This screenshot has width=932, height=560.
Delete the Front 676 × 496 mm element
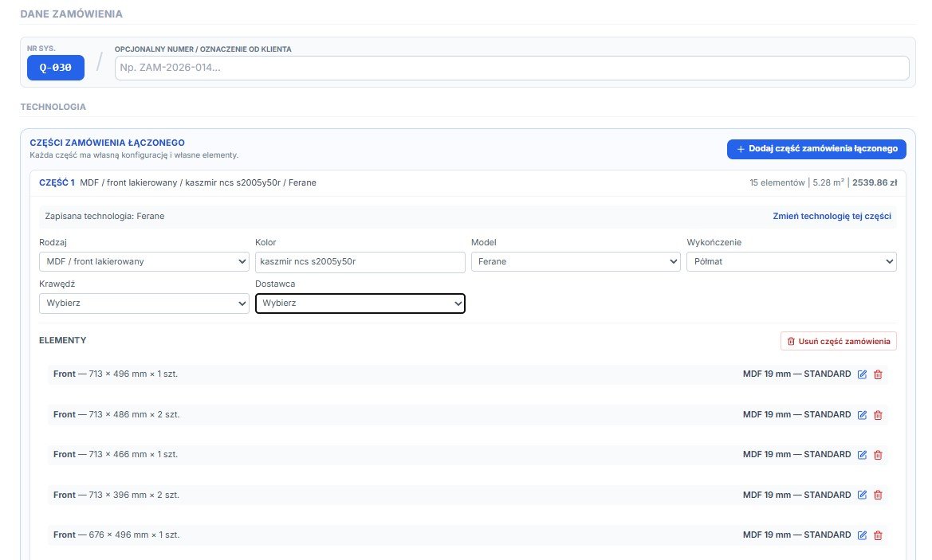coord(878,535)
